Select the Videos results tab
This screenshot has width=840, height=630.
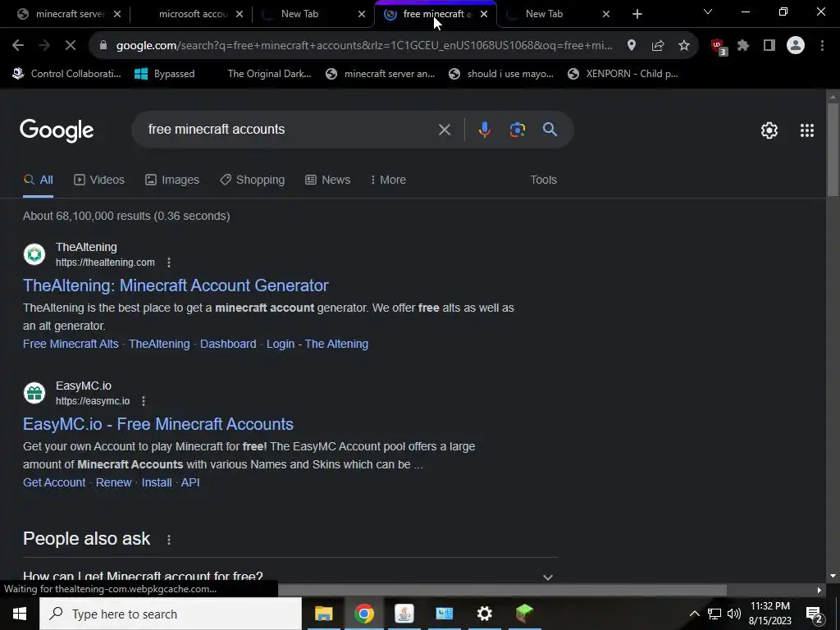[99, 180]
